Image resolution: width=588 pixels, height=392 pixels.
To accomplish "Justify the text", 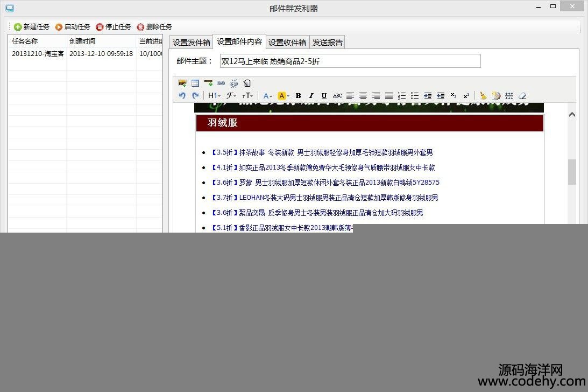I will (x=389, y=96).
